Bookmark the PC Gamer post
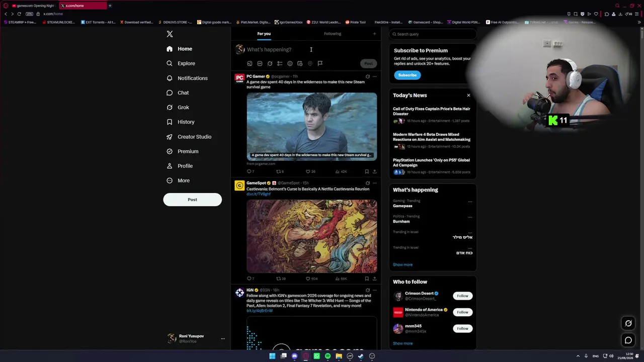This screenshot has width=644, height=362. click(x=367, y=171)
